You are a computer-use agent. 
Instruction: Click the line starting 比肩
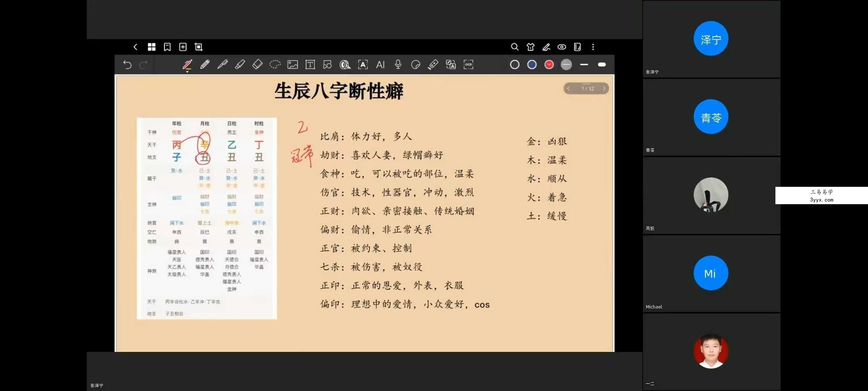pos(366,136)
